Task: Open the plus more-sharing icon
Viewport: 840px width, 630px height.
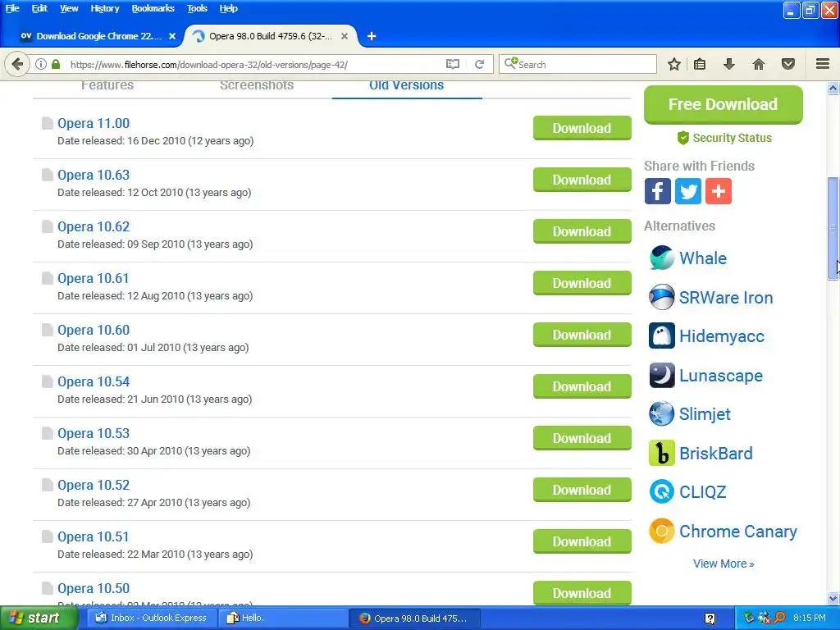Action: [x=719, y=191]
